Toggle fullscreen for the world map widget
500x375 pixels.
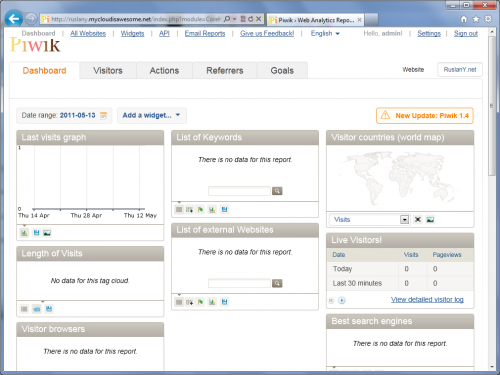point(418,219)
